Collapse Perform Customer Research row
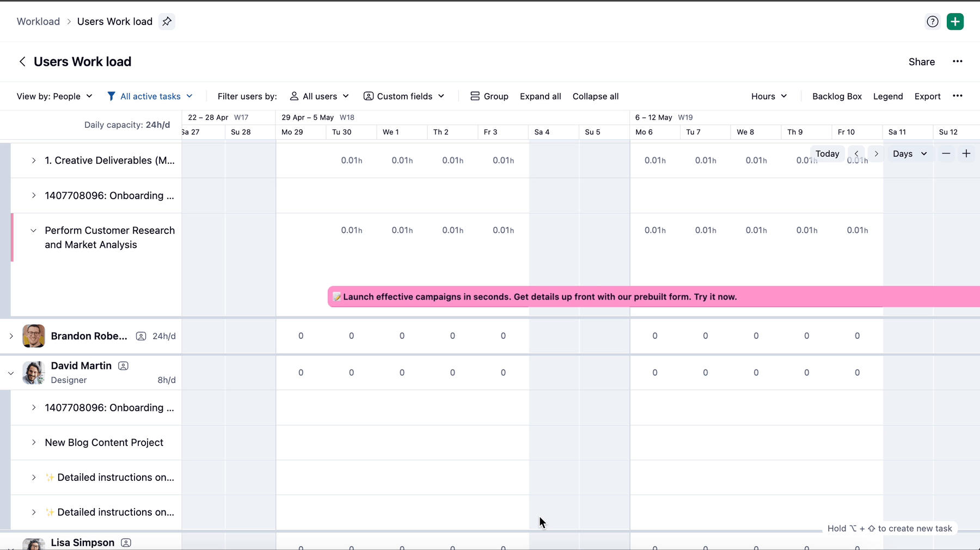This screenshot has height=550, width=980. [34, 231]
